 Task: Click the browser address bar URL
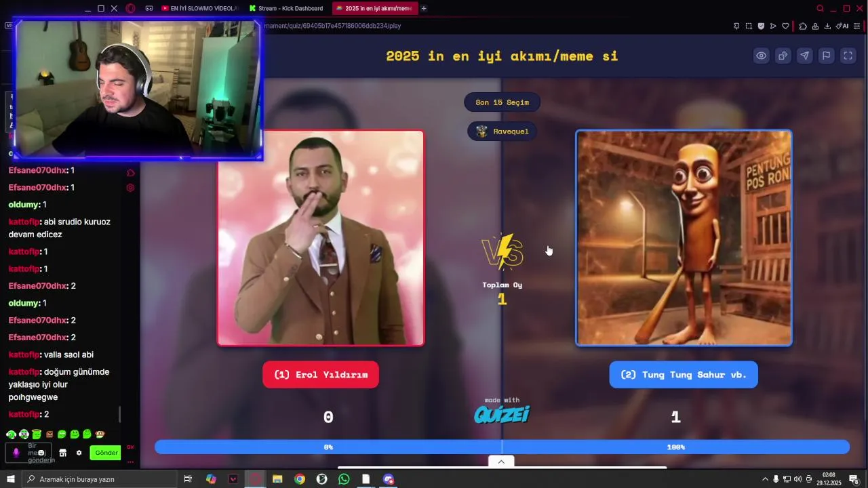pos(332,26)
